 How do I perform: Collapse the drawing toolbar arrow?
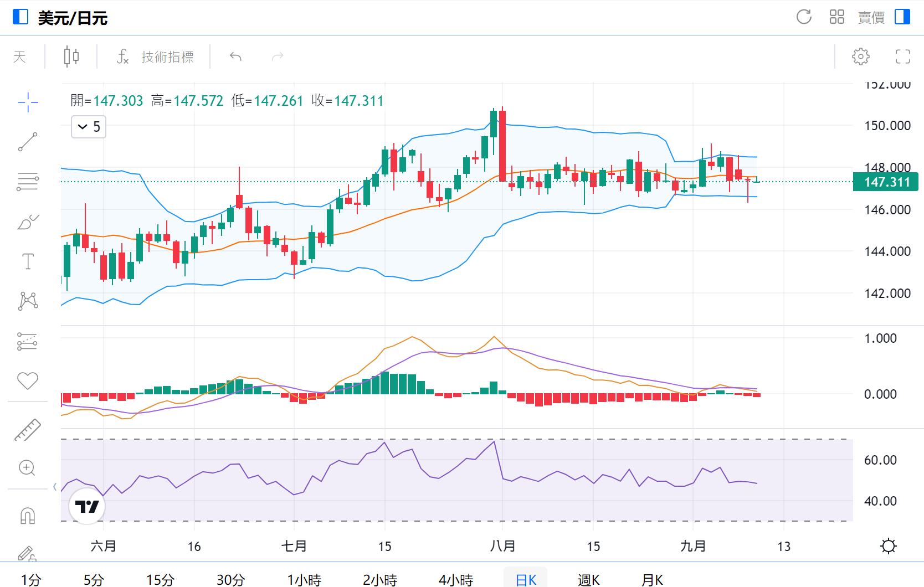(54, 487)
